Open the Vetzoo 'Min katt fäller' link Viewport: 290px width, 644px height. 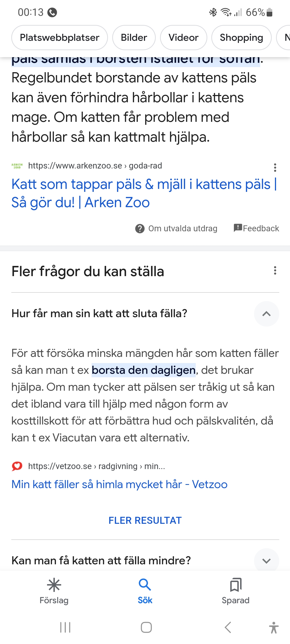pos(119,485)
